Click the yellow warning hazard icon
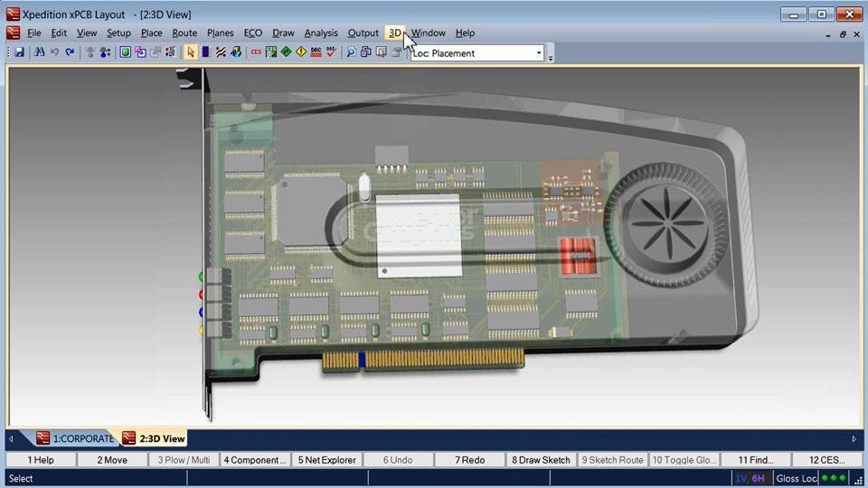This screenshot has height=488, width=868. point(301,52)
